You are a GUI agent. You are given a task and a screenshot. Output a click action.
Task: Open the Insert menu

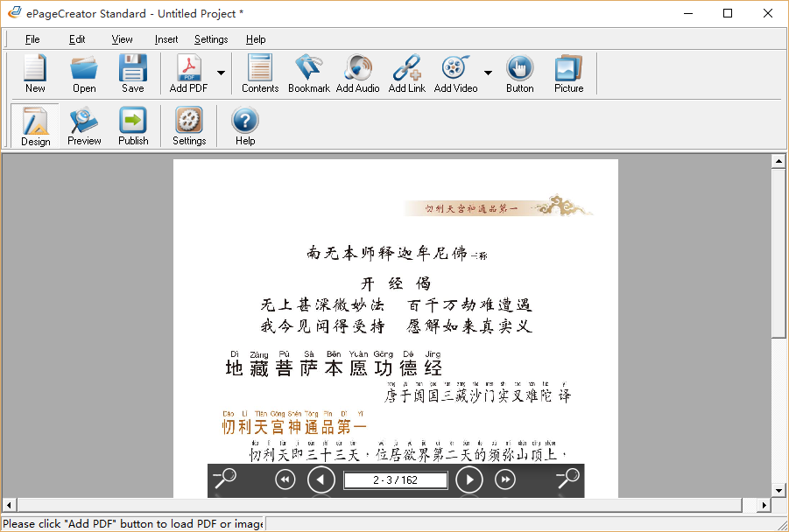pyautogui.click(x=166, y=39)
